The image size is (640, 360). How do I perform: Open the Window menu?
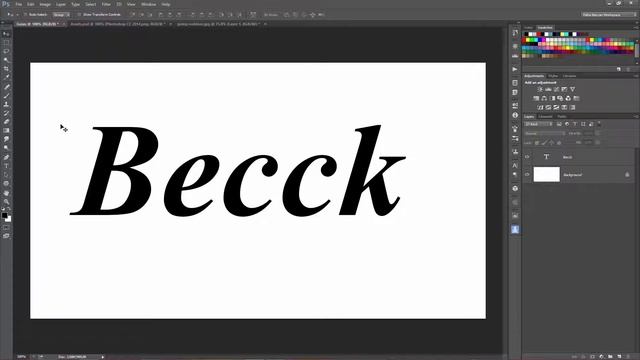(148, 4)
